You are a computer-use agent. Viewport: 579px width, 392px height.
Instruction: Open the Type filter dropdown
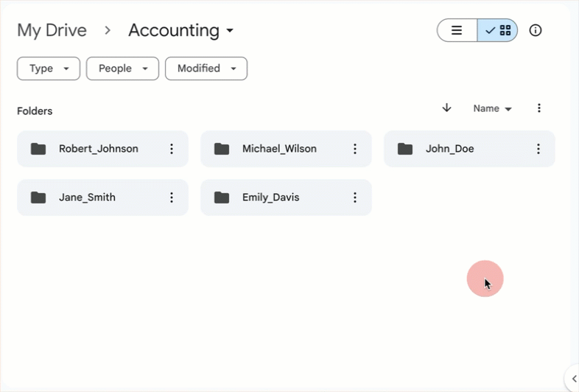point(49,69)
